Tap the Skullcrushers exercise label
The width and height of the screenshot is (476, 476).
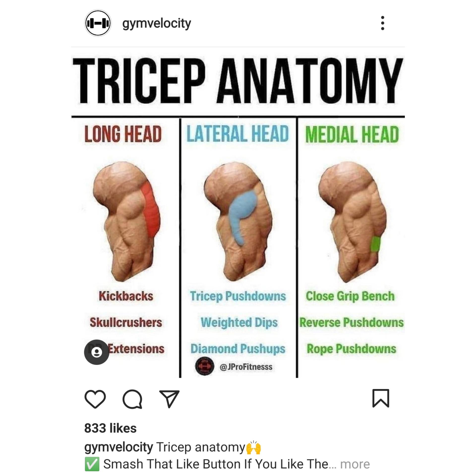pyautogui.click(x=126, y=322)
